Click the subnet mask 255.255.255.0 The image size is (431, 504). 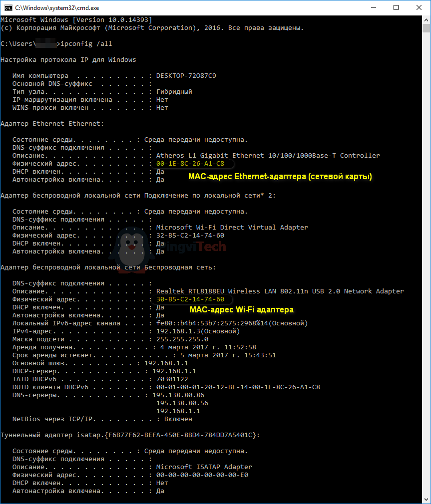coord(182,339)
